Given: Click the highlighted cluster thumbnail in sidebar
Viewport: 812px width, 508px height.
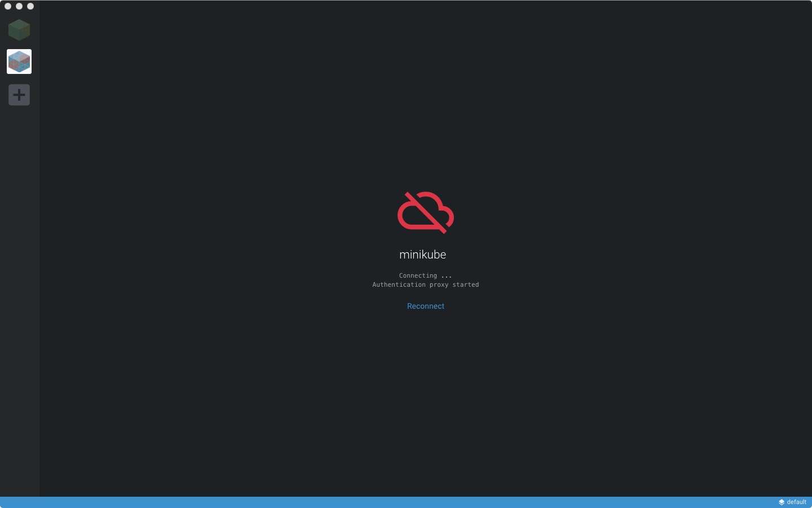Looking at the screenshot, I should point(19,62).
